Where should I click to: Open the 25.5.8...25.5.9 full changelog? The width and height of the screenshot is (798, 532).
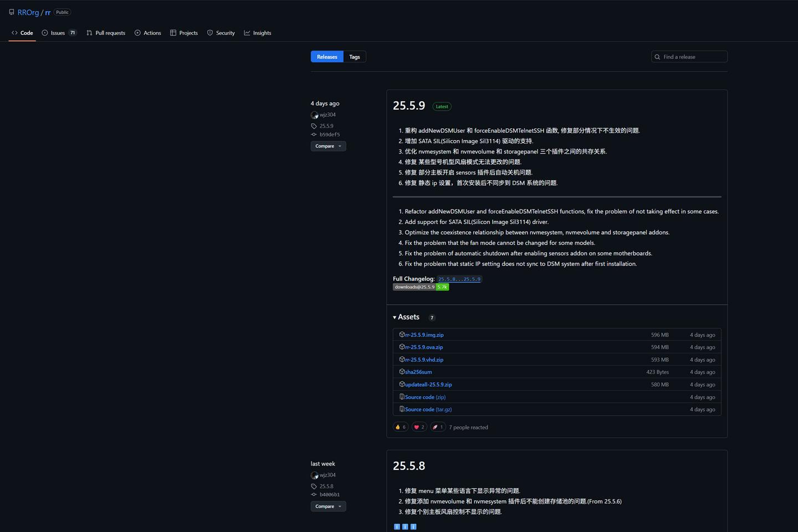coord(459,279)
